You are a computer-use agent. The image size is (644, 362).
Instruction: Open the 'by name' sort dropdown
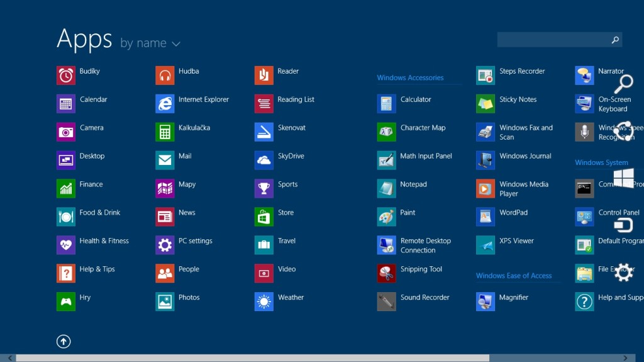point(150,43)
